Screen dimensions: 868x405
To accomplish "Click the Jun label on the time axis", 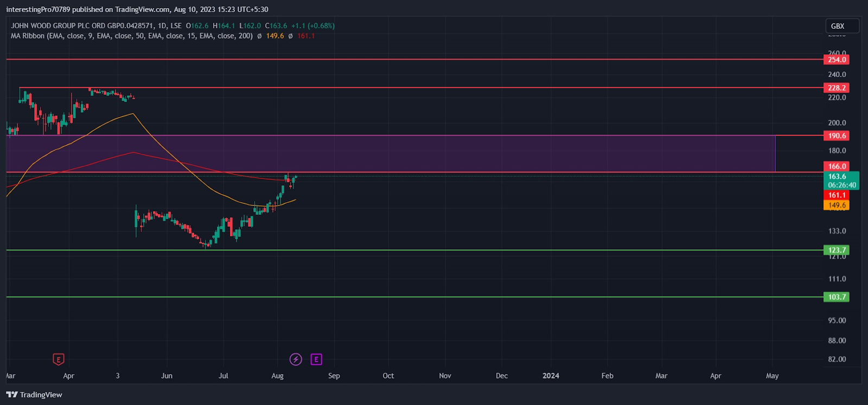I will tap(167, 376).
